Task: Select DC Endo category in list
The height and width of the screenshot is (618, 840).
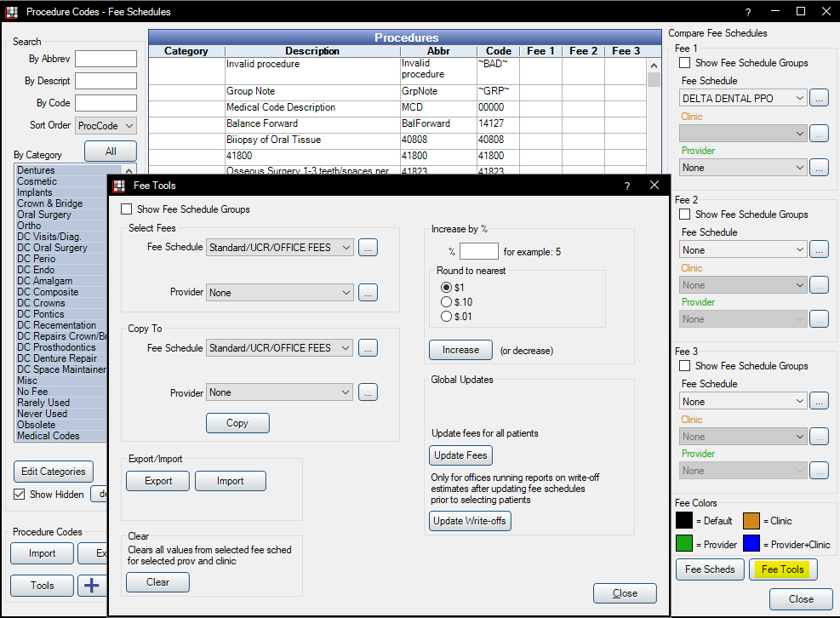Action: (x=61, y=270)
